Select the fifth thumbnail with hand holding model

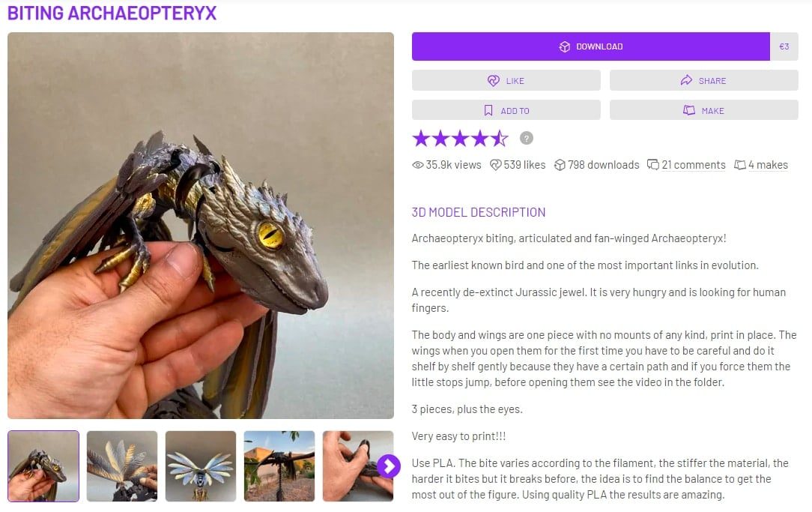(358, 466)
